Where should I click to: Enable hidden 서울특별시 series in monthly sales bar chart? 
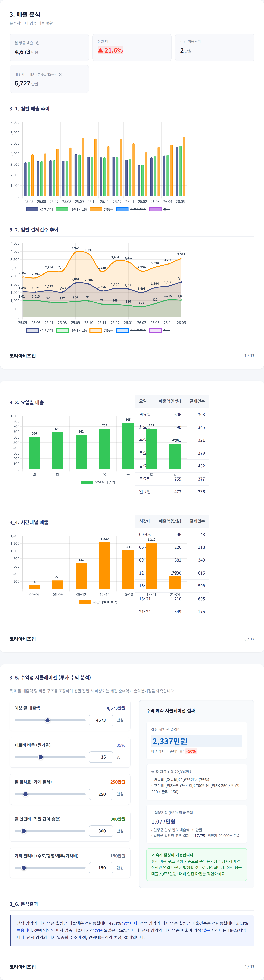coord(131,209)
